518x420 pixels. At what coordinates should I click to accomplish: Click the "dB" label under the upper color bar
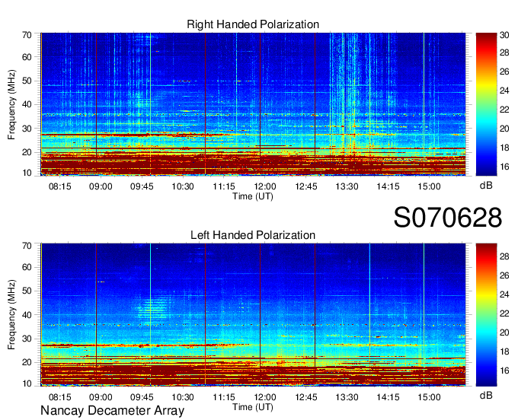click(x=486, y=186)
